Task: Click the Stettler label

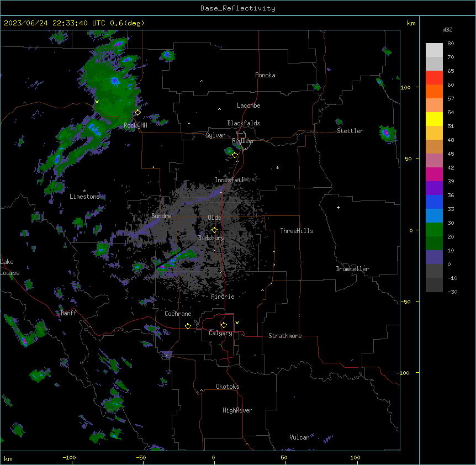Action: click(350, 131)
